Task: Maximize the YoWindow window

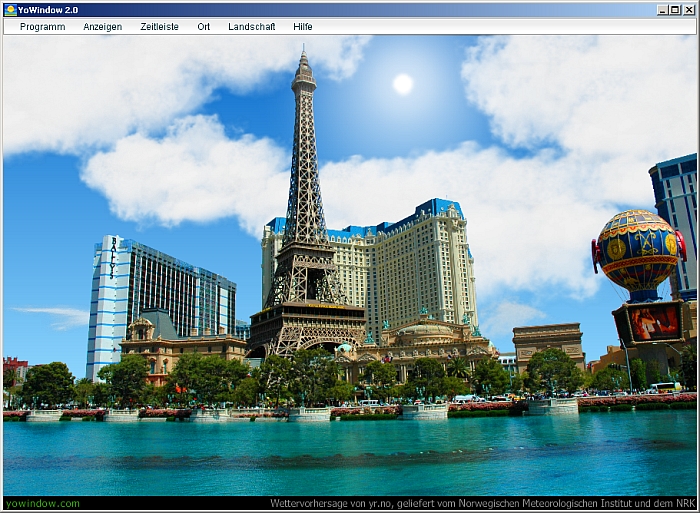Action: (675, 10)
